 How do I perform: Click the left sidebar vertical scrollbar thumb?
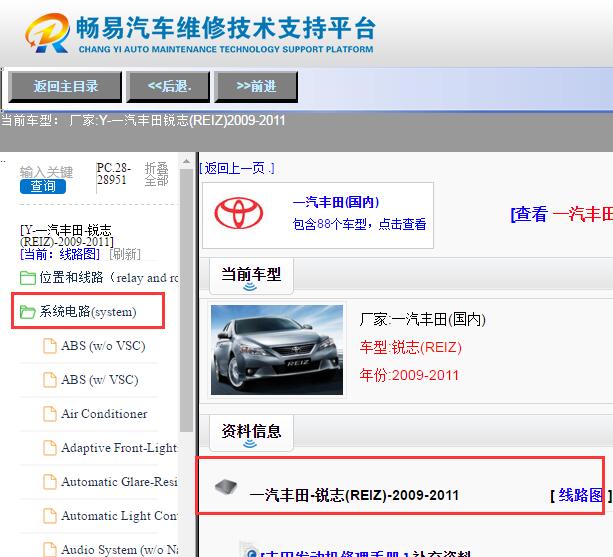[x=186, y=300]
